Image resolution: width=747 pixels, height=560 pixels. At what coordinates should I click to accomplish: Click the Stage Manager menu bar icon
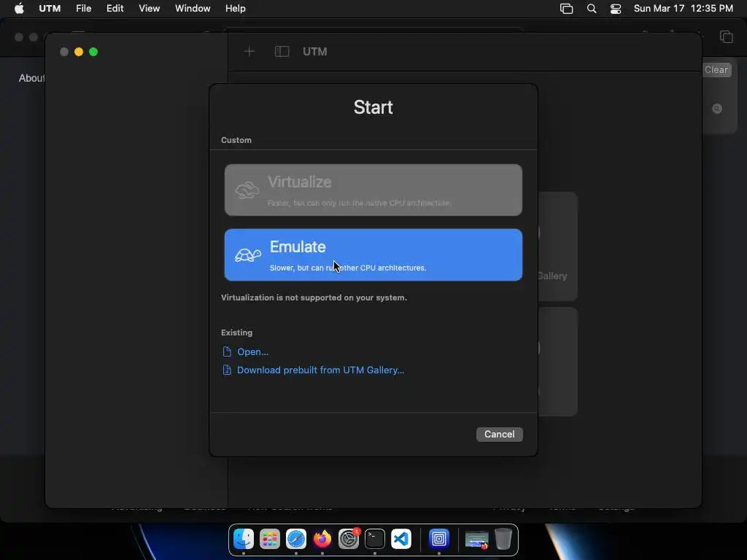(x=566, y=9)
